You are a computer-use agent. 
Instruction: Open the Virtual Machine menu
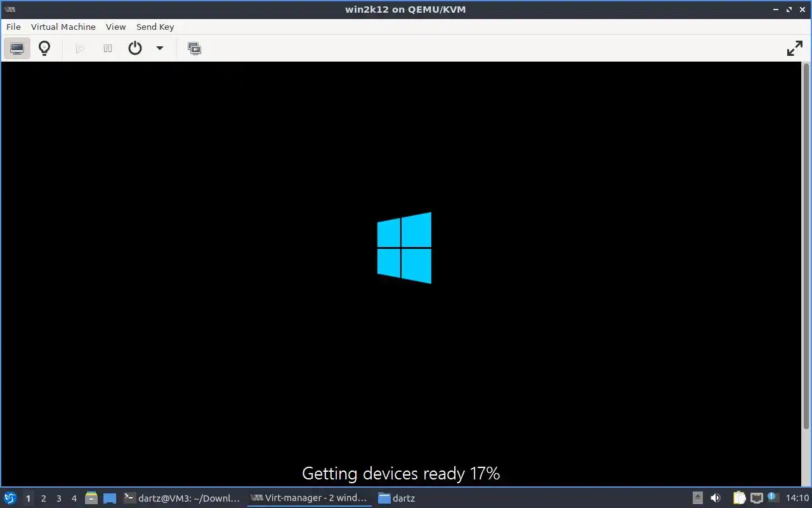tap(63, 27)
